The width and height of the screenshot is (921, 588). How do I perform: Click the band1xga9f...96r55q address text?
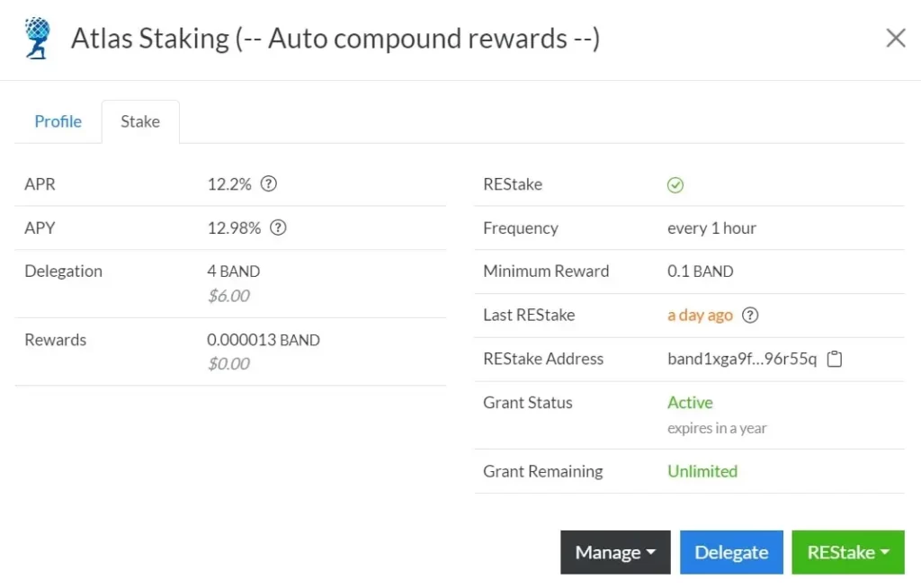742,359
